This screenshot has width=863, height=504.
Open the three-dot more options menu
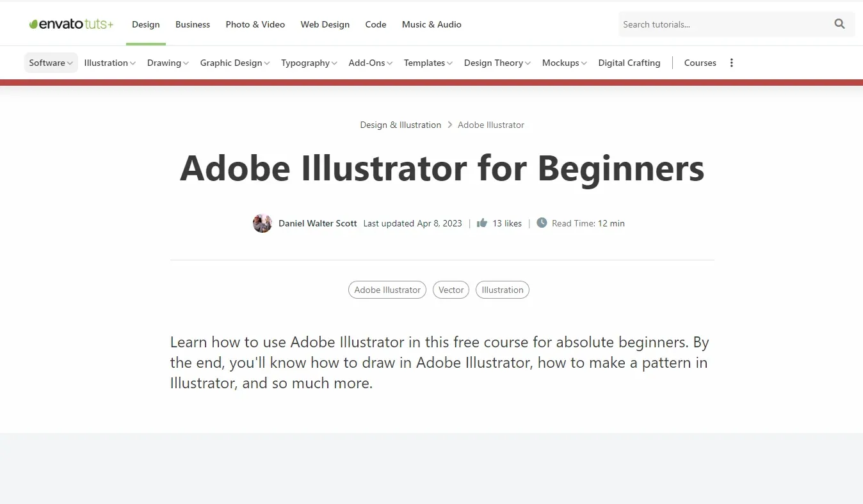732,63
